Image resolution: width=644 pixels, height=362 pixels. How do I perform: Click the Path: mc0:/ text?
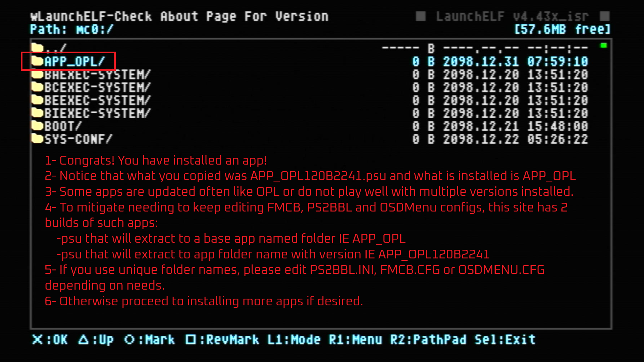tap(72, 29)
